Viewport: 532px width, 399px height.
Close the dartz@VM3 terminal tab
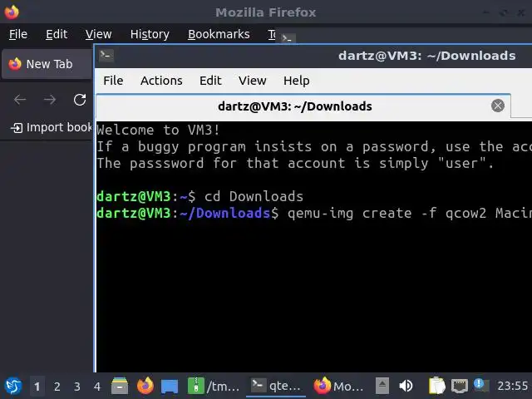[x=498, y=106]
